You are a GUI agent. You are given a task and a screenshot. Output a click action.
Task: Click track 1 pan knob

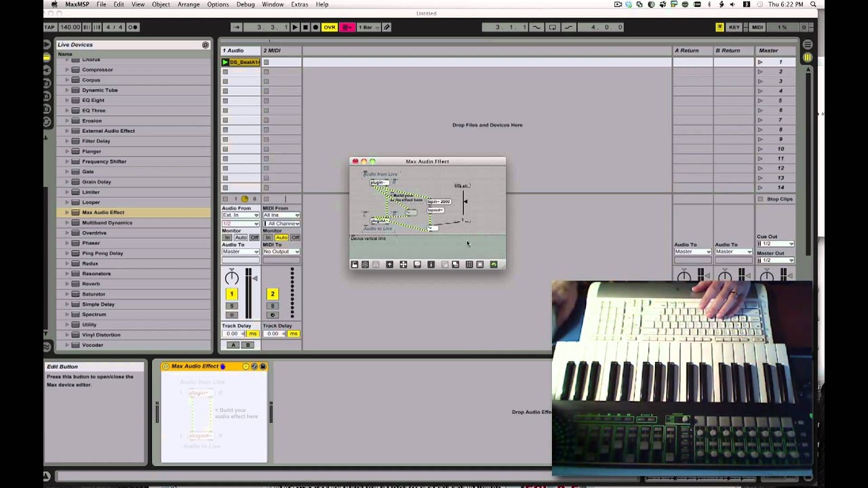[232, 277]
